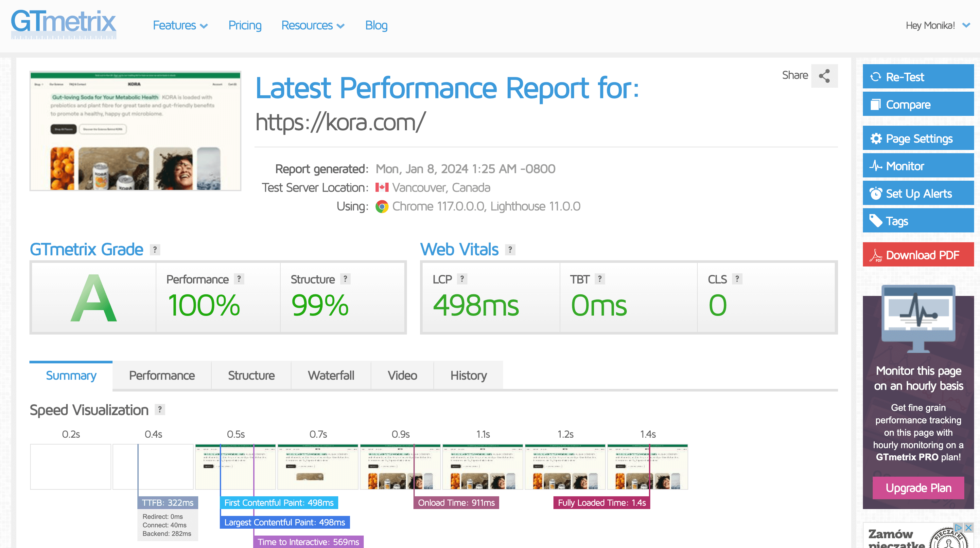980x548 pixels.
Task: Switch to the Structure tab
Action: [x=251, y=375]
